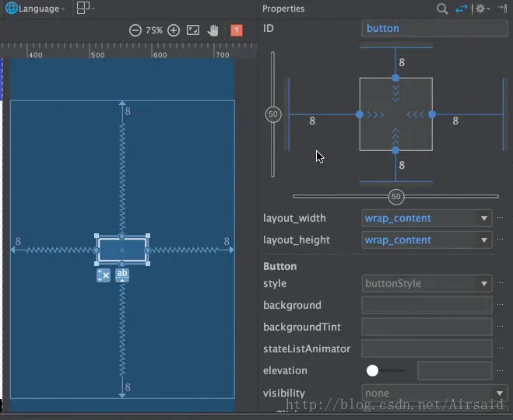Click the button's right constraint anchor on canvas
513x420 pixels.
click(x=148, y=250)
